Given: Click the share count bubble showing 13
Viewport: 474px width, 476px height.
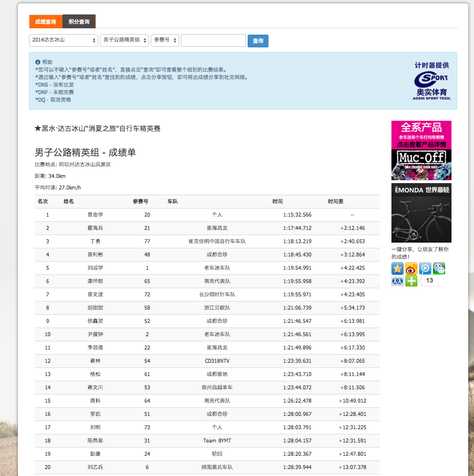Looking at the screenshot, I should click(430, 281).
